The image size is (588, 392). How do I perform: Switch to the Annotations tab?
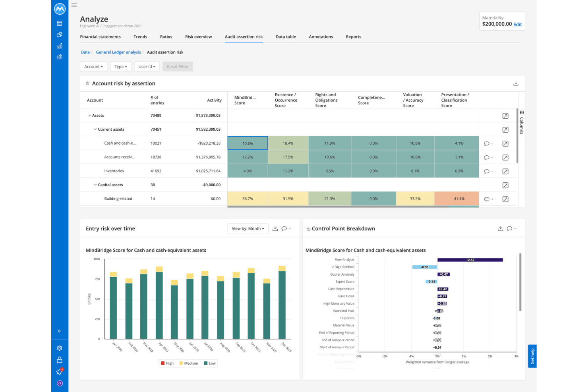(x=321, y=37)
